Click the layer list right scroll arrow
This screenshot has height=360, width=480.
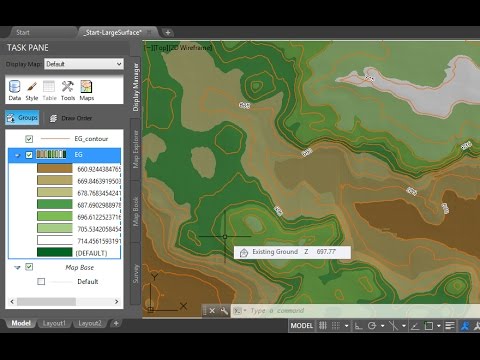(x=117, y=302)
